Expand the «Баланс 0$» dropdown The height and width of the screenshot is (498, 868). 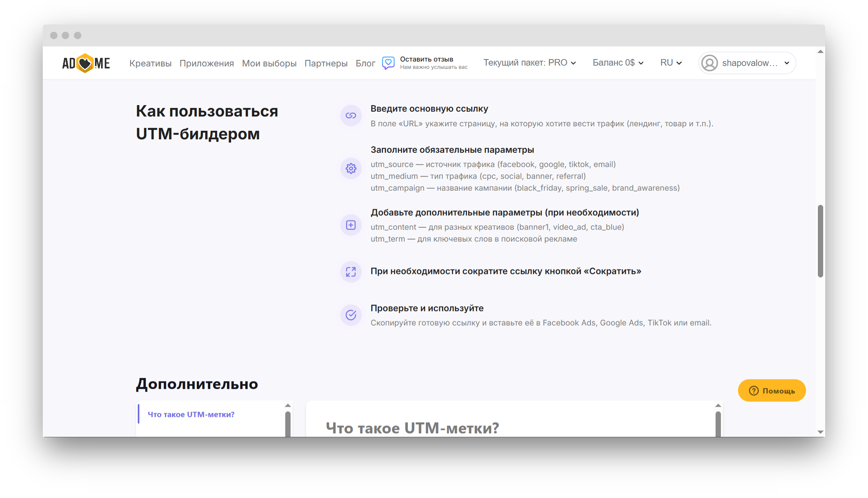tap(618, 63)
